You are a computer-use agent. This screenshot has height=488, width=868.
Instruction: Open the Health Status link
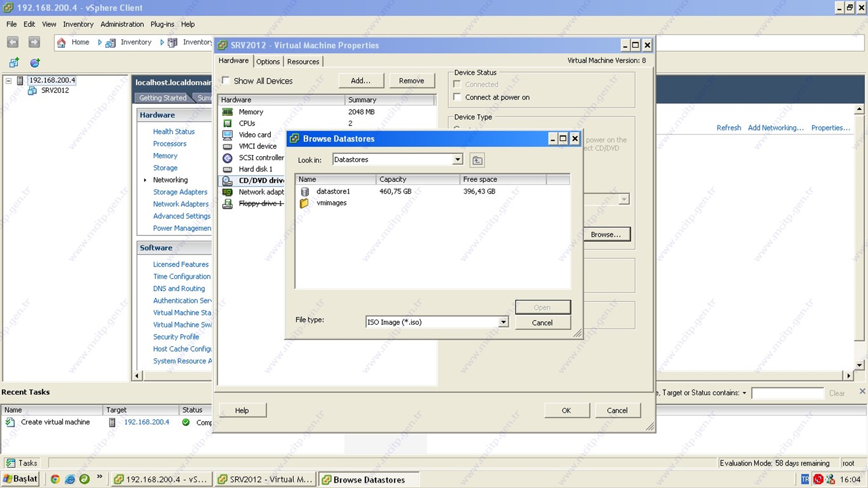pyautogui.click(x=174, y=131)
